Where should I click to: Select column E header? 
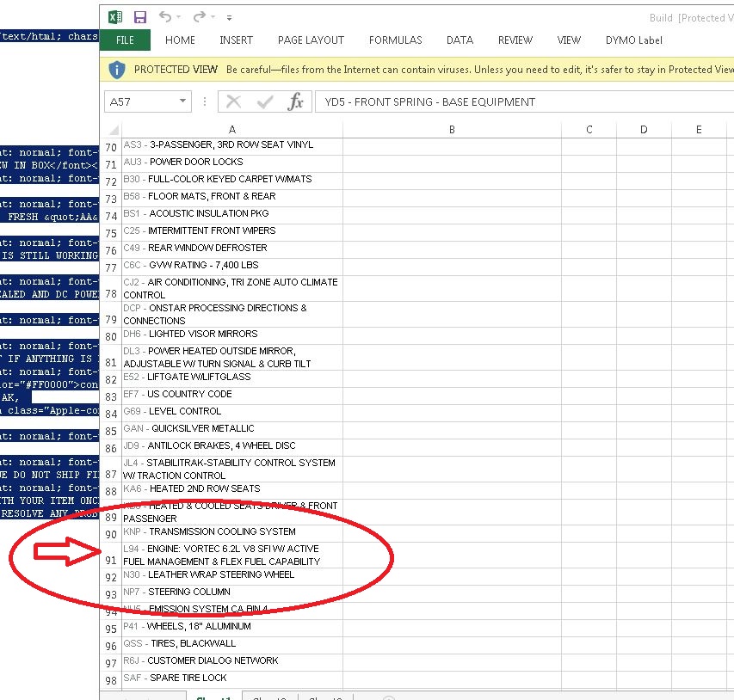tap(699, 130)
